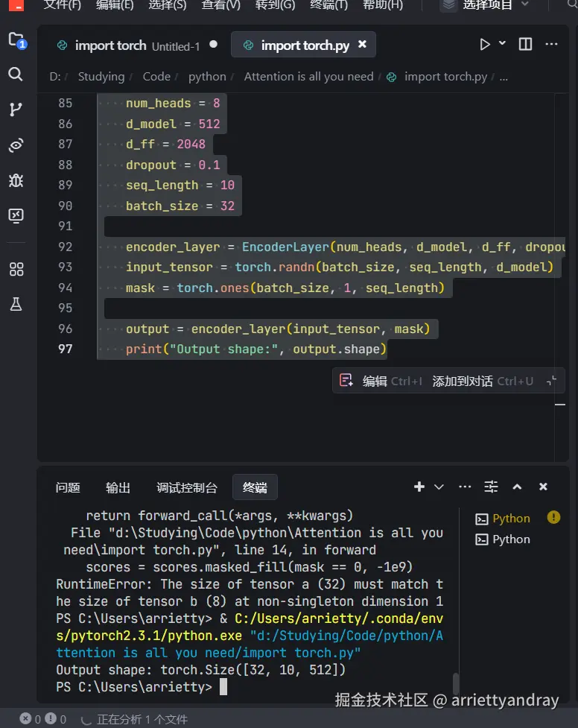
Task: Select the Python terminal with warning badge
Action: pos(511,519)
